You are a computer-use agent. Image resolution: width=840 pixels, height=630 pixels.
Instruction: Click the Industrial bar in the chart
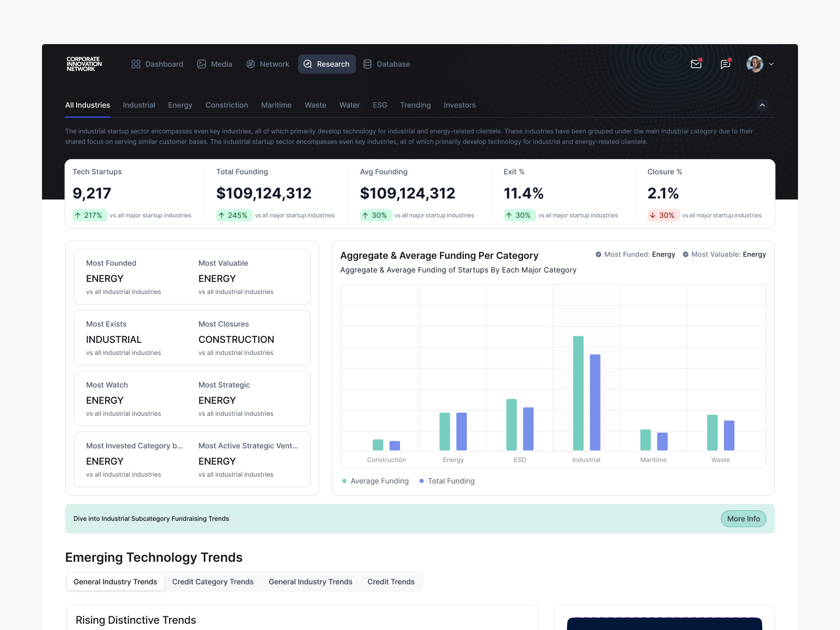[579, 394]
